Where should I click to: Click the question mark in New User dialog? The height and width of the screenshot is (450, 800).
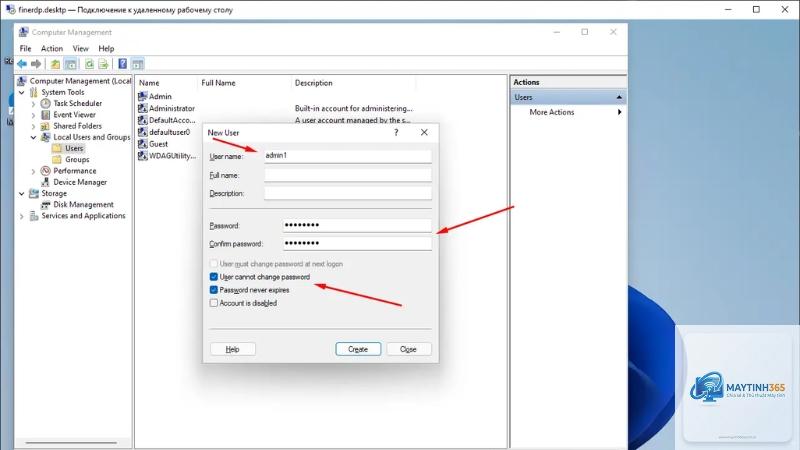coord(396,132)
